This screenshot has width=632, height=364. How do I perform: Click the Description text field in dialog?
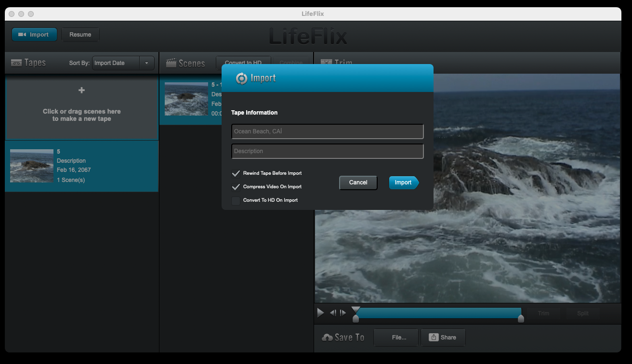[x=327, y=151]
